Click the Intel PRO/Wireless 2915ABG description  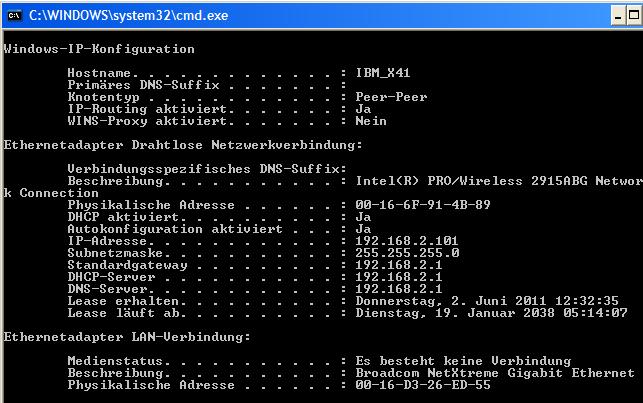[x=497, y=181]
